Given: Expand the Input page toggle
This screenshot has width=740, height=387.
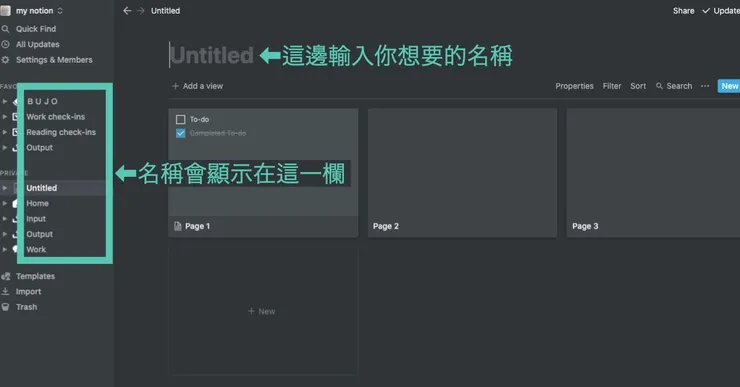Looking at the screenshot, I should coord(5,219).
